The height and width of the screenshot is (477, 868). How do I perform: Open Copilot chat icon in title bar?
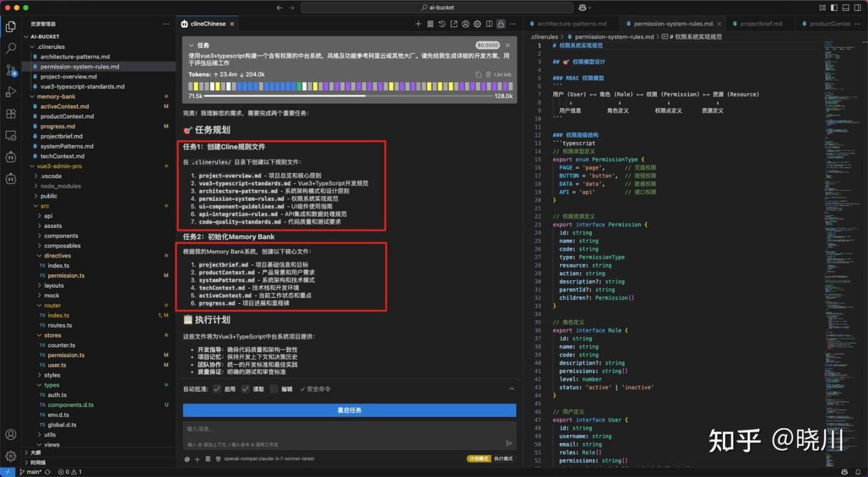(582, 7)
